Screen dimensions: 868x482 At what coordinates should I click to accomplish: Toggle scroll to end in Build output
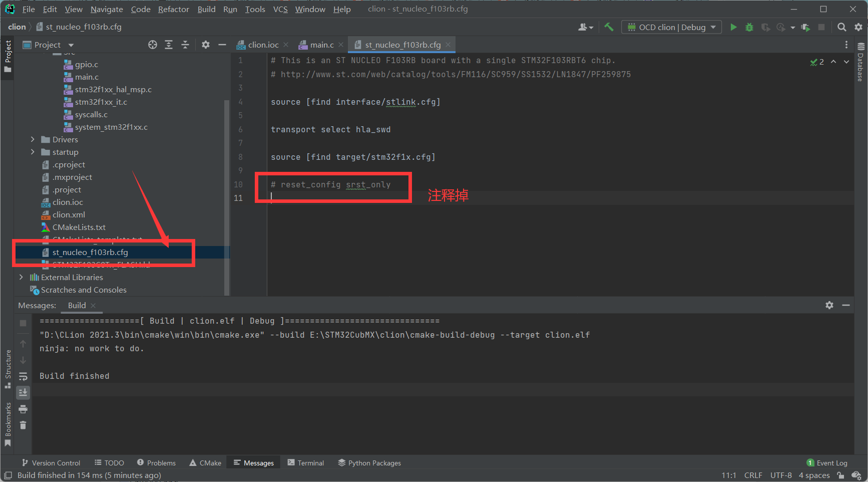(x=23, y=392)
